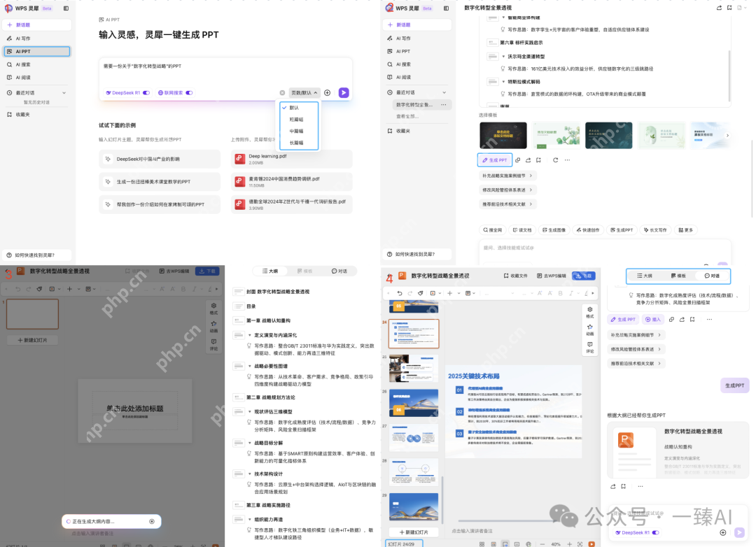The height and width of the screenshot is (547, 756).
Task: Send the 数字化转型战略 PPT prompt
Action: 344,92
